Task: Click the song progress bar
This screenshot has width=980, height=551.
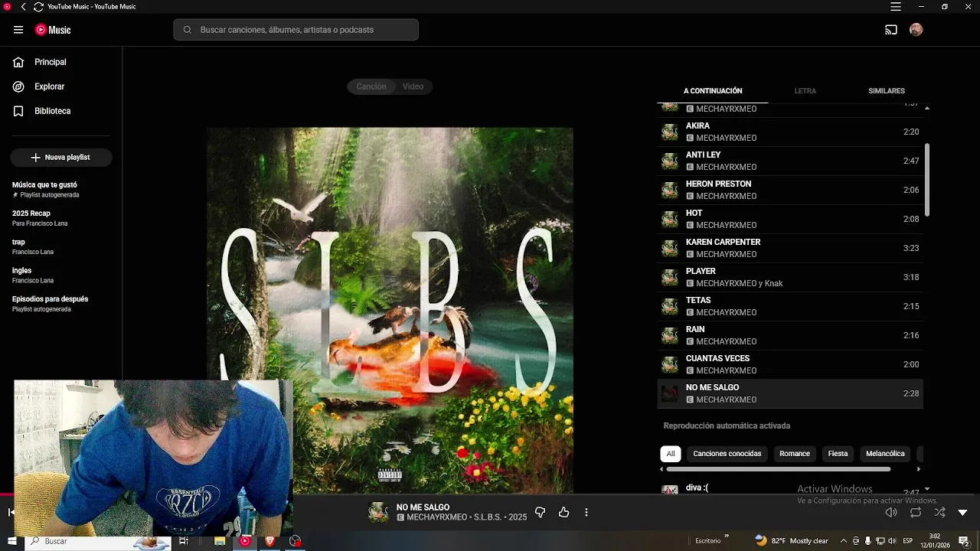Action: tap(490, 494)
